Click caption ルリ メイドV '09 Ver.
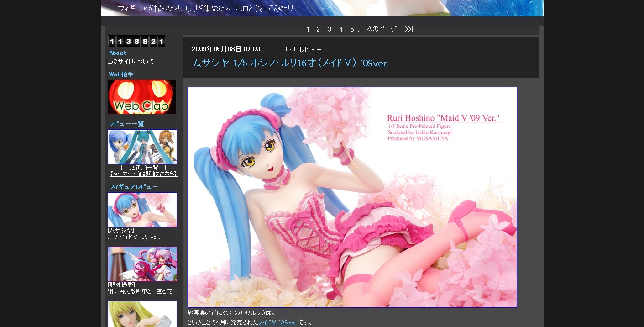This screenshot has height=327, width=644. (x=134, y=237)
